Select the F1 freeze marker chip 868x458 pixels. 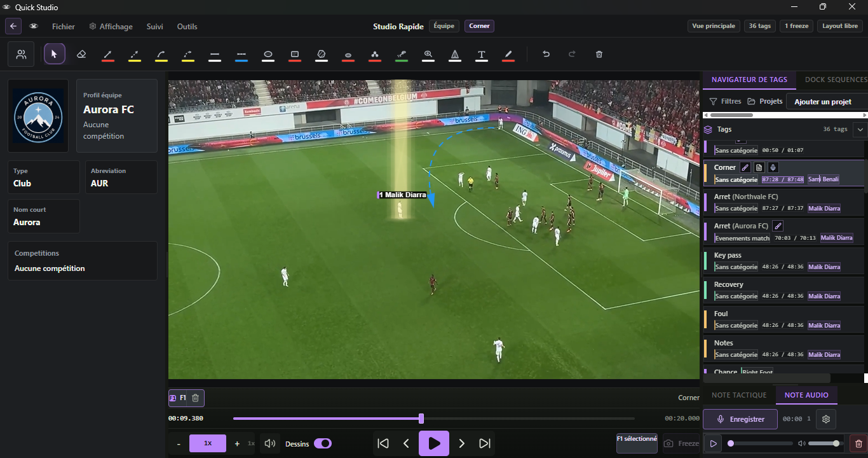click(x=179, y=398)
